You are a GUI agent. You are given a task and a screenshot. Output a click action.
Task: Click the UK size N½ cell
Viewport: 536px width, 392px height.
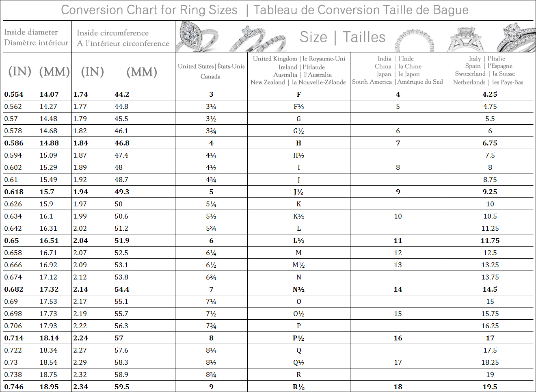pyautogui.click(x=298, y=289)
